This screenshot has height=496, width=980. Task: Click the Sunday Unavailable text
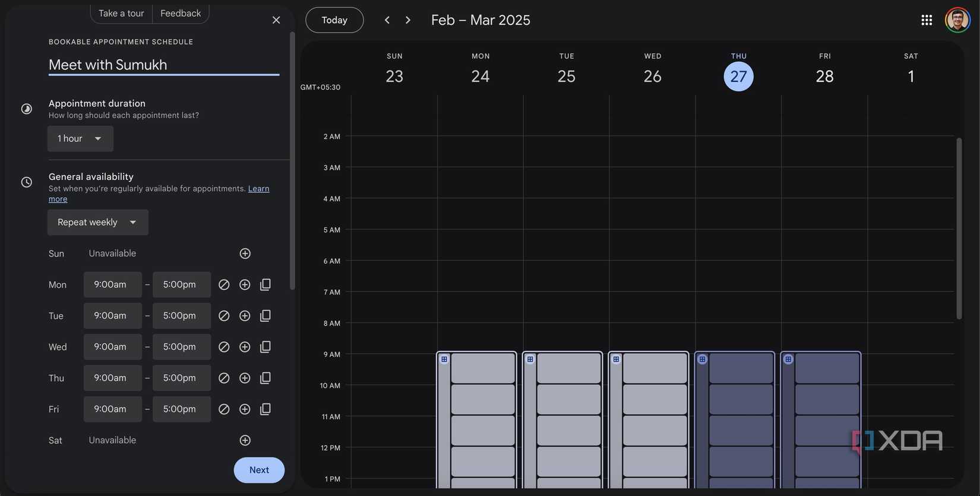[112, 254]
